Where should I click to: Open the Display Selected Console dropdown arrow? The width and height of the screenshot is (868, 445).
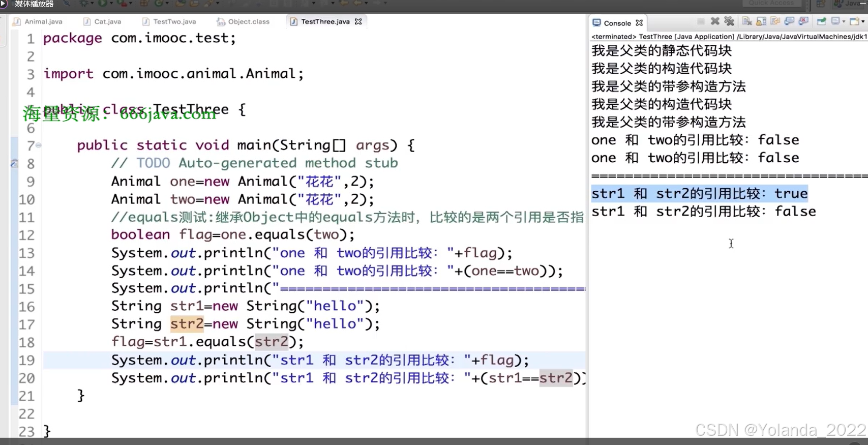[x=844, y=22]
